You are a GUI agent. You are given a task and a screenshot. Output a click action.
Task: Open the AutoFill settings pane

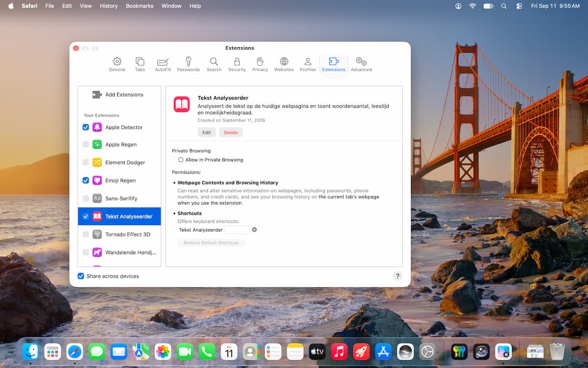(x=163, y=64)
